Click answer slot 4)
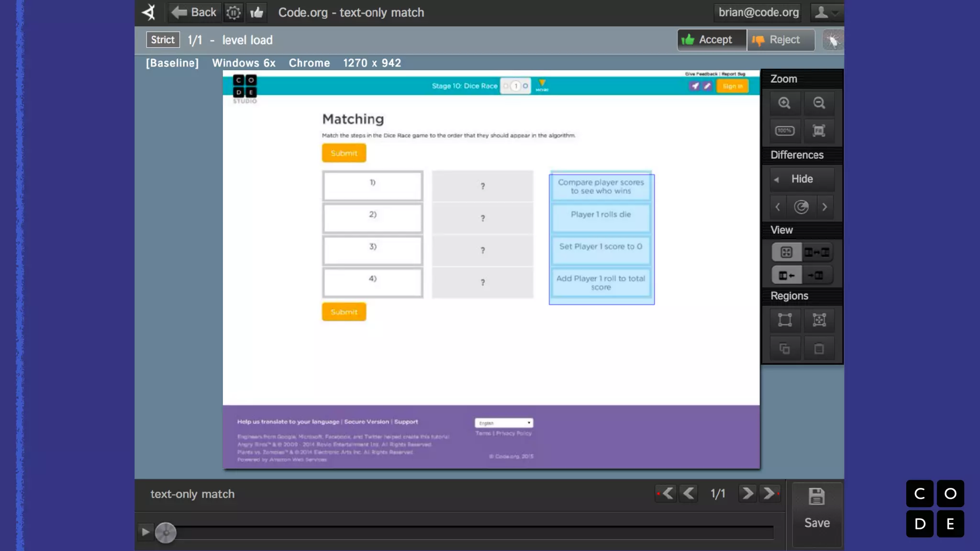 point(373,282)
